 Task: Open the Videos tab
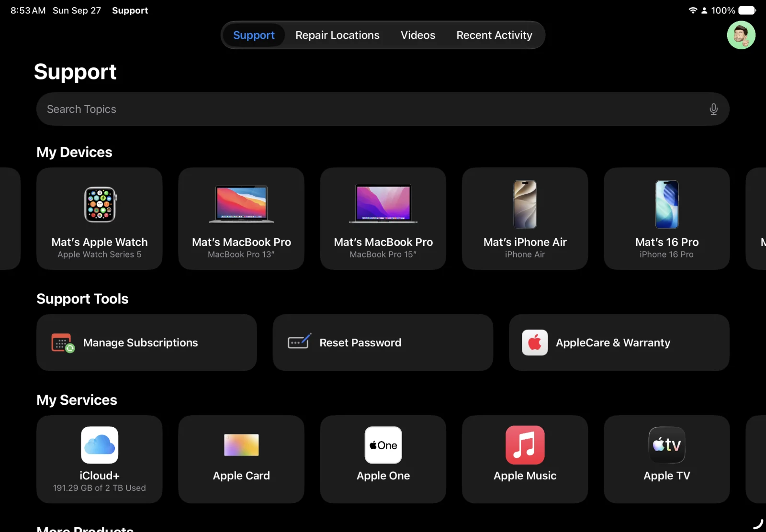pos(418,35)
